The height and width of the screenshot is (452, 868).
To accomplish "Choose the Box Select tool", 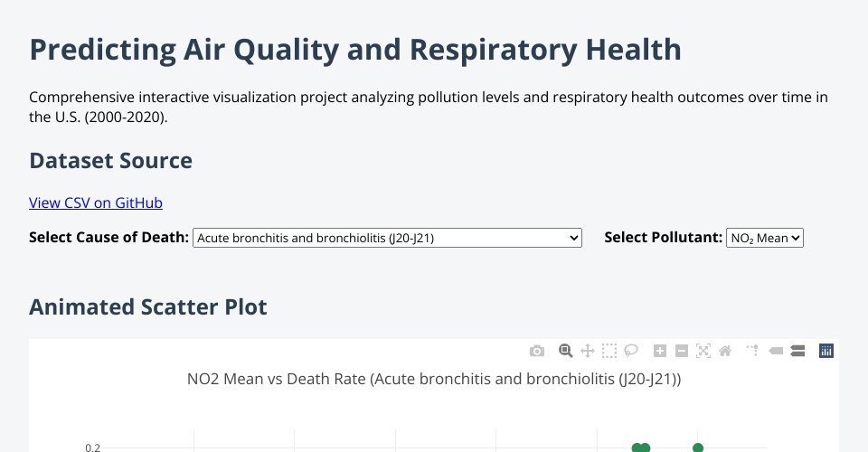I will pos(609,351).
